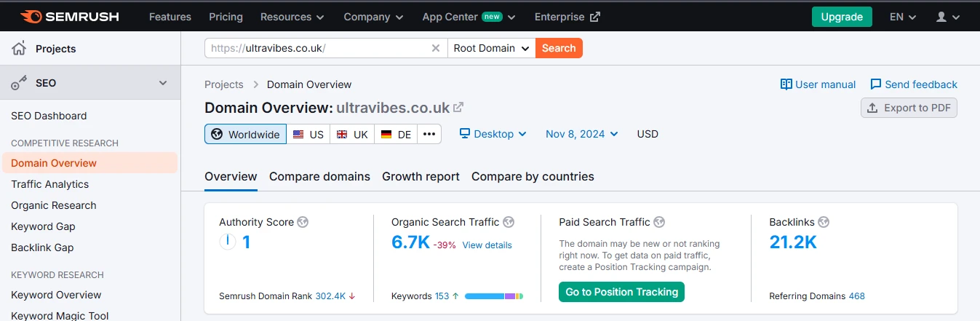The height and width of the screenshot is (321, 980).
Task: Open Keyword Overview in sidebar
Action: pos(56,295)
